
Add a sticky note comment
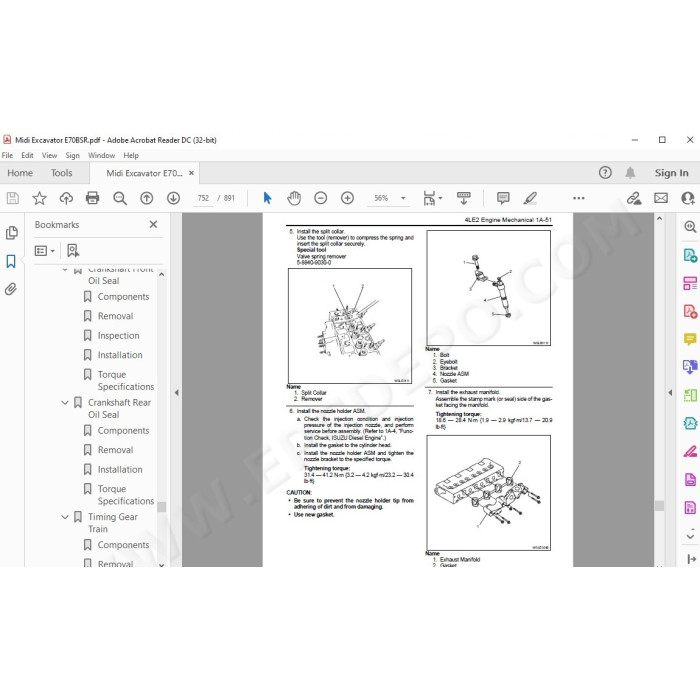(x=503, y=198)
